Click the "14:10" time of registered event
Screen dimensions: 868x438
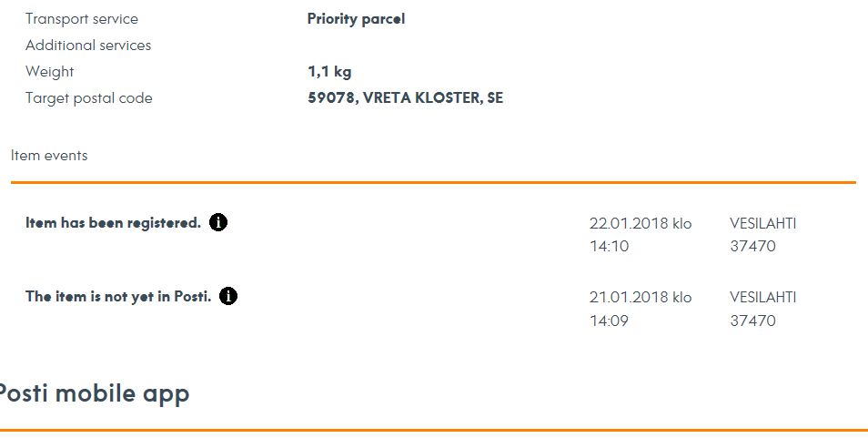[609, 246]
